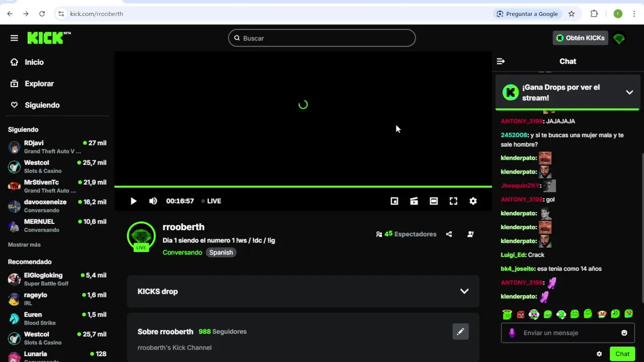The width and height of the screenshot is (644, 362).
Task: Open davooxeneize followed channel
Action: [57, 206]
